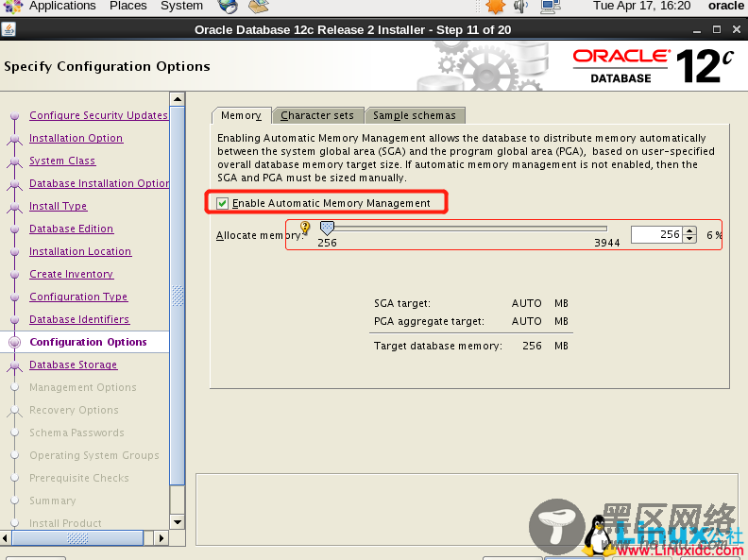
Task: Click the network computers icon
Action: (551, 6)
